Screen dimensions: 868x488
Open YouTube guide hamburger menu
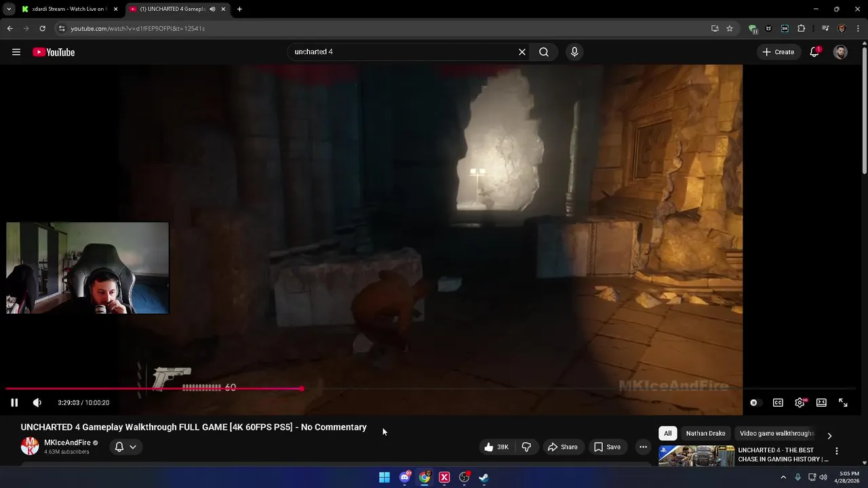pyautogui.click(x=16, y=52)
